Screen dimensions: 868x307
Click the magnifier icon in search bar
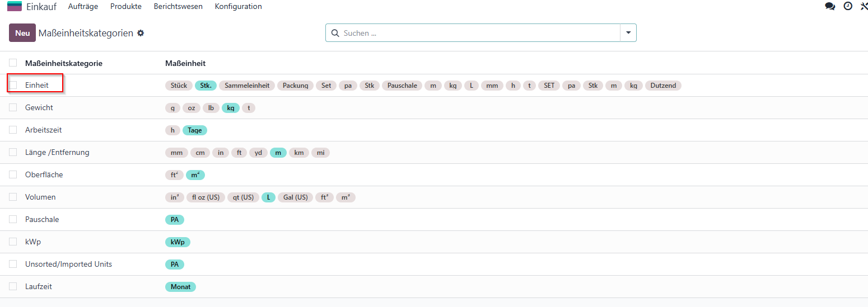pos(335,33)
